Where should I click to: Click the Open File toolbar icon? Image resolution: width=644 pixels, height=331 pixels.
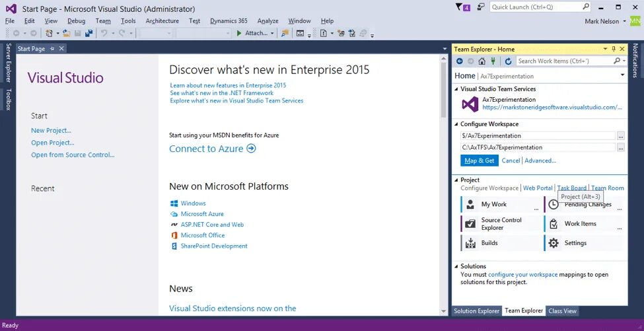[67, 33]
